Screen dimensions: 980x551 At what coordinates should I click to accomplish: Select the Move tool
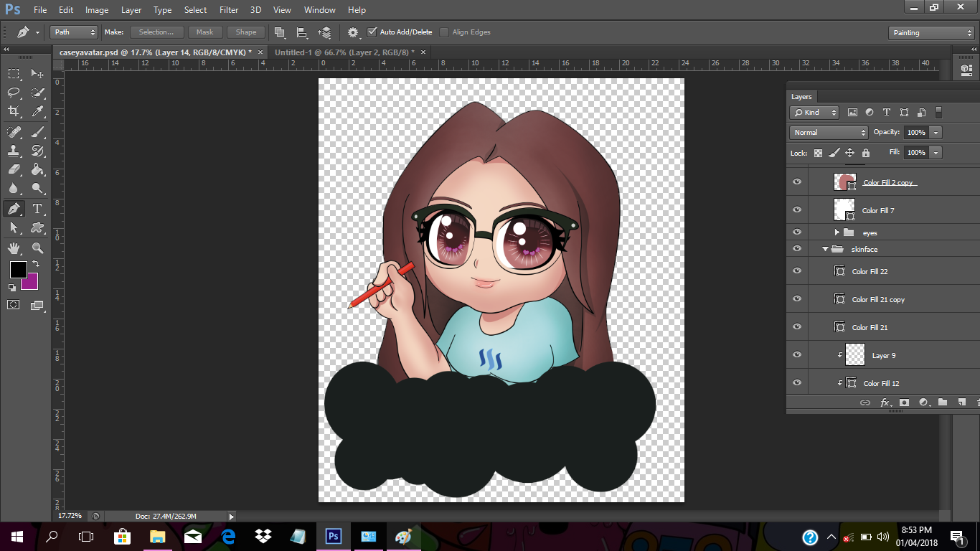[37, 73]
